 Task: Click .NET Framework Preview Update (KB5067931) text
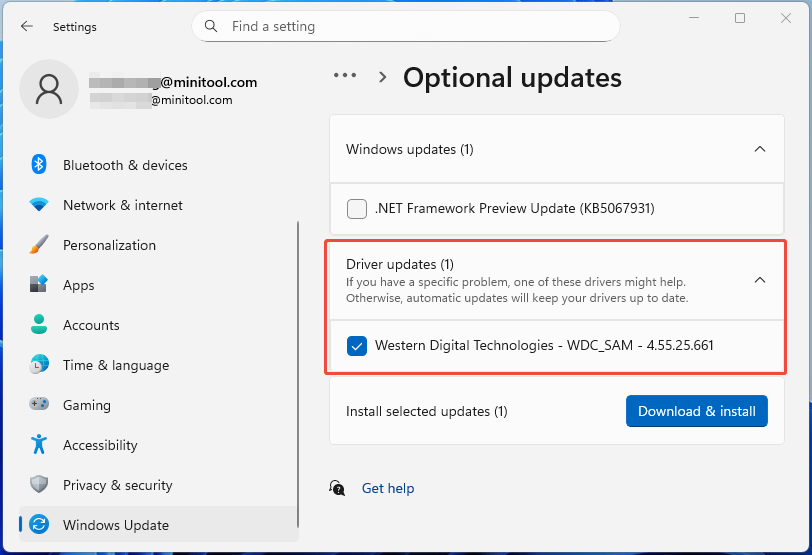point(515,208)
